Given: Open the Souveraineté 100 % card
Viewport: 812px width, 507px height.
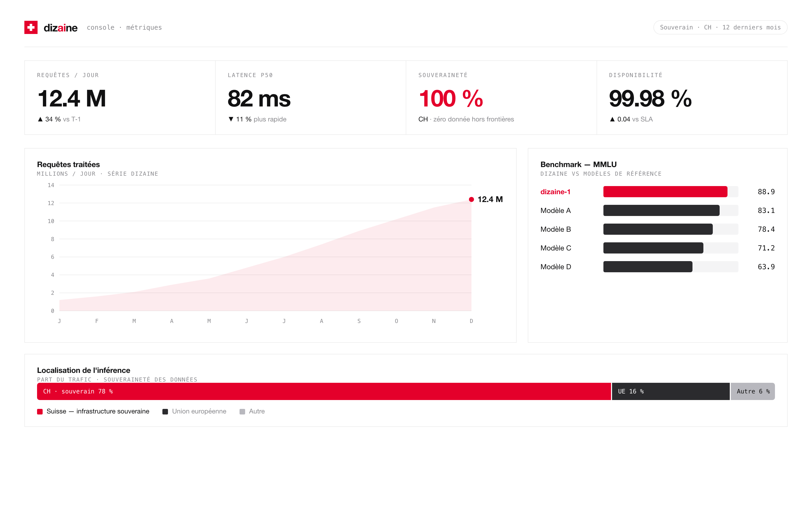Looking at the screenshot, I should 501,98.
